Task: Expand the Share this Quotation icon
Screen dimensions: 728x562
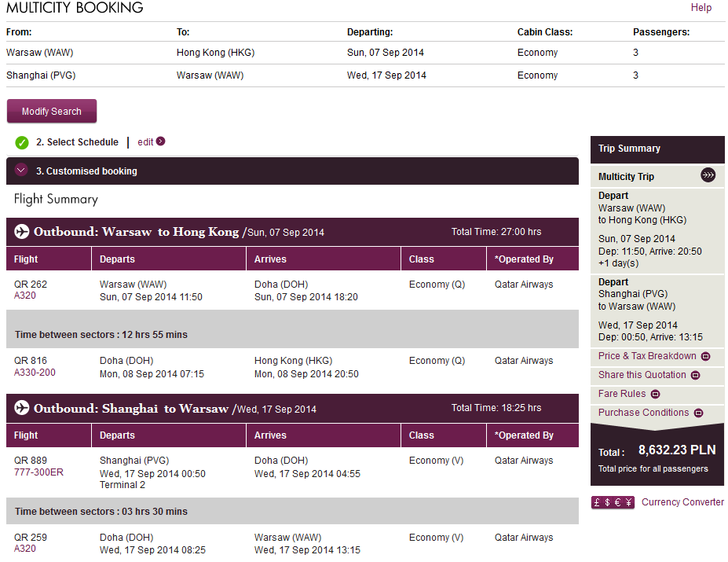Action: click(x=696, y=375)
